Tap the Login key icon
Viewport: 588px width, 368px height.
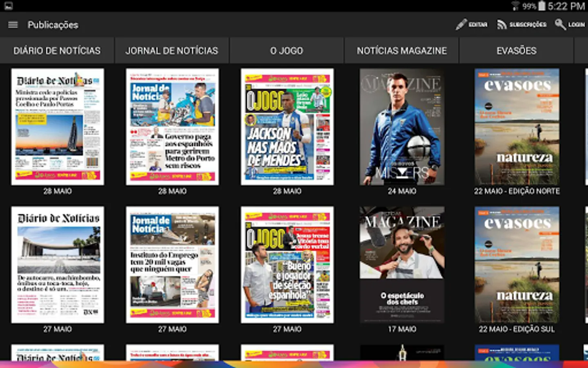560,24
